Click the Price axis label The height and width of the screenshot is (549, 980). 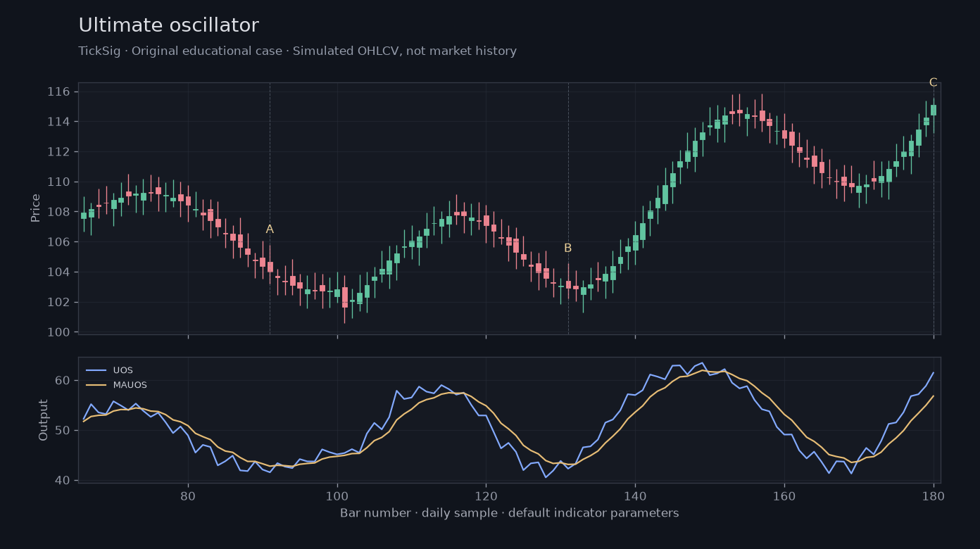pos(35,208)
